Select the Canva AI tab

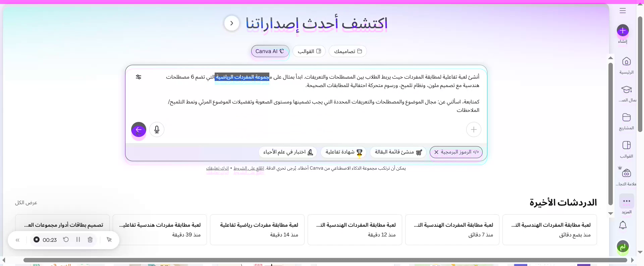(x=270, y=51)
